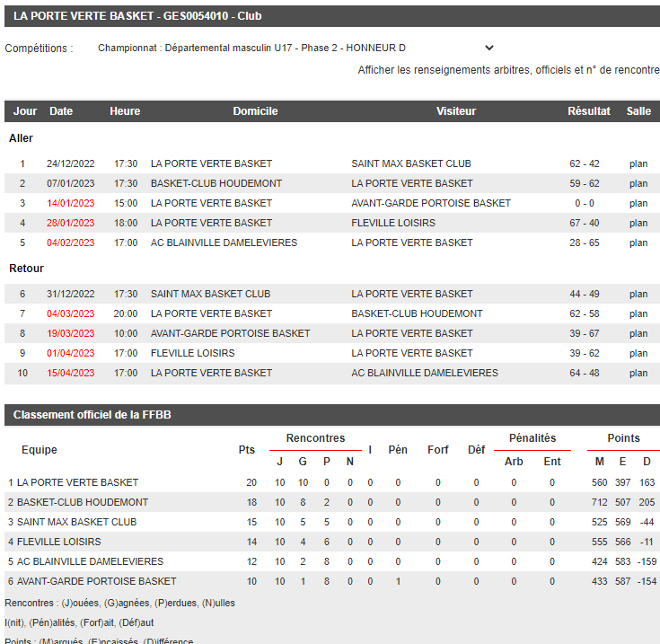Select the 'Date' column header
Viewport: 660px width, 644px height.
pyautogui.click(x=61, y=111)
